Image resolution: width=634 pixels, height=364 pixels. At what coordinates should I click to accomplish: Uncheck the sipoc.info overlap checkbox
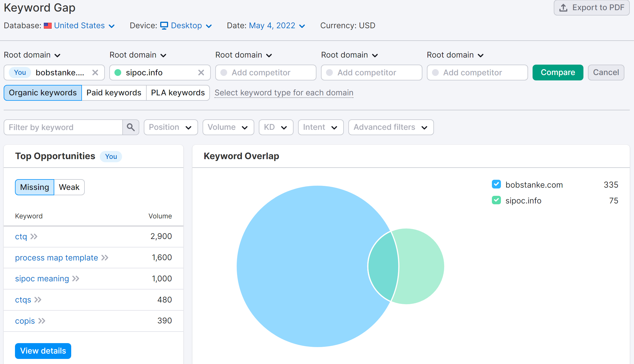click(x=496, y=200)
